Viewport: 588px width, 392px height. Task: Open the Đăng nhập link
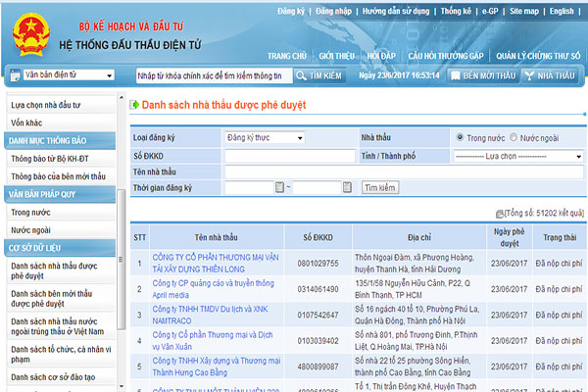click(x=336, y=11)
